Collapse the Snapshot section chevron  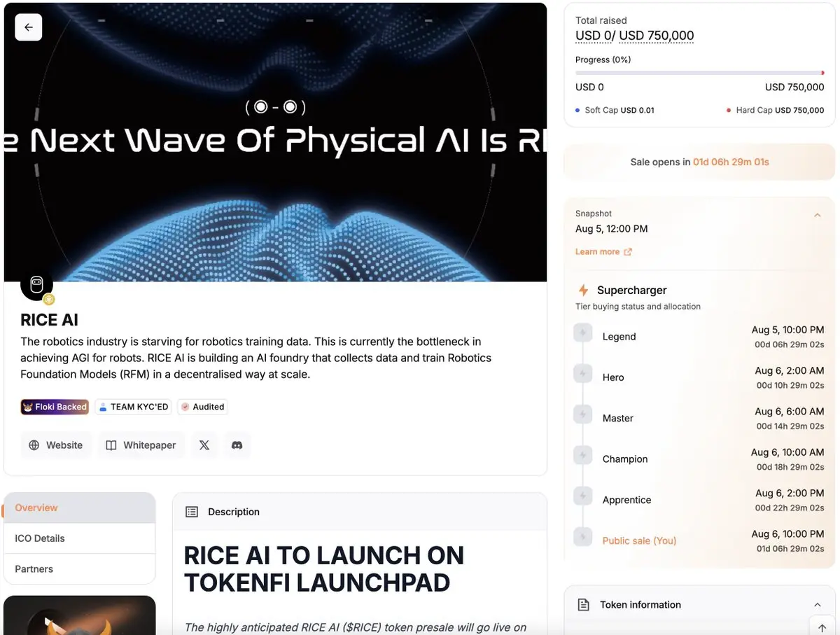[817, 216]
